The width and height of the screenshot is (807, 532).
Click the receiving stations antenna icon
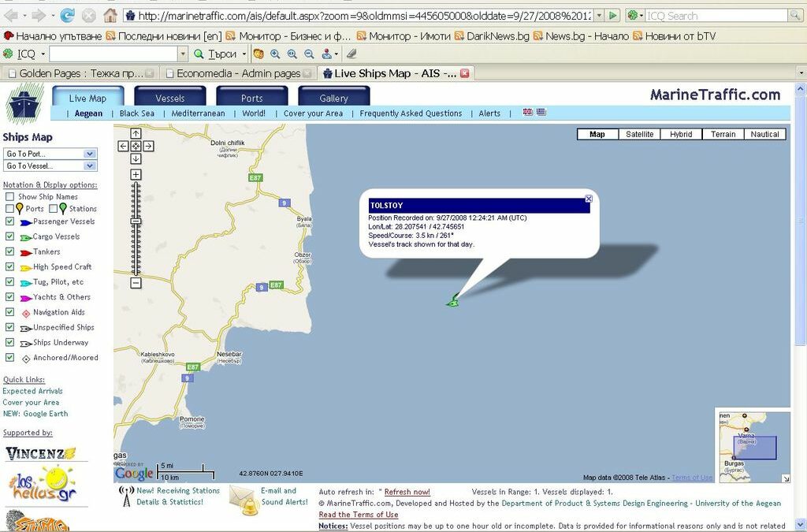[x=126, y=496]
